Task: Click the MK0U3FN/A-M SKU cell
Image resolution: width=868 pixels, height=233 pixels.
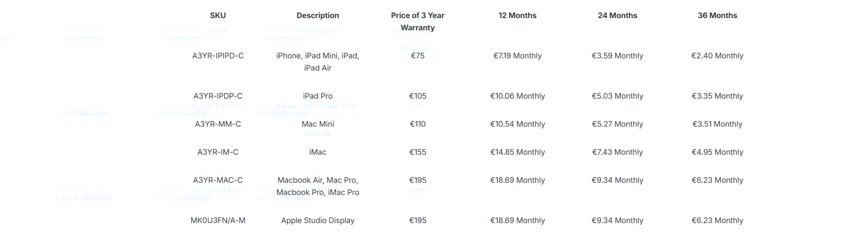Action: tap(217, 220)
